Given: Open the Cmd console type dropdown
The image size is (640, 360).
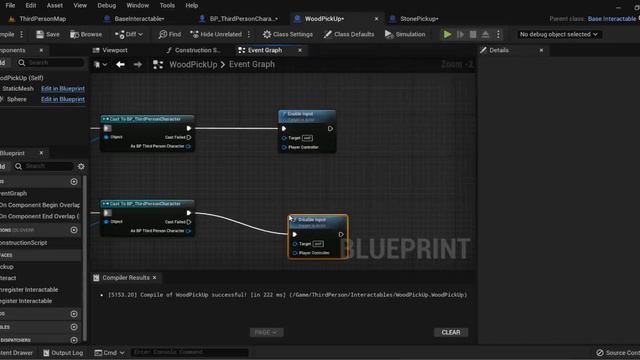Looking at the screenshot, I should [x=109, y=353].
